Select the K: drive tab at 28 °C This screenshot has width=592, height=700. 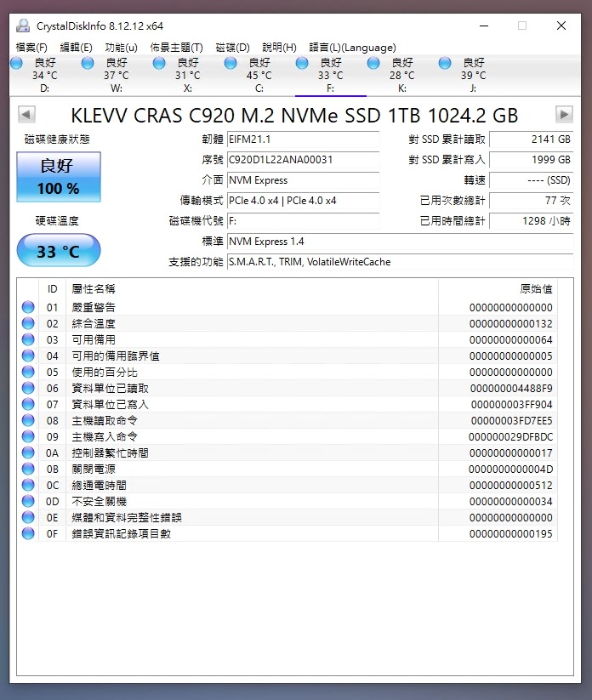point(402,75)
